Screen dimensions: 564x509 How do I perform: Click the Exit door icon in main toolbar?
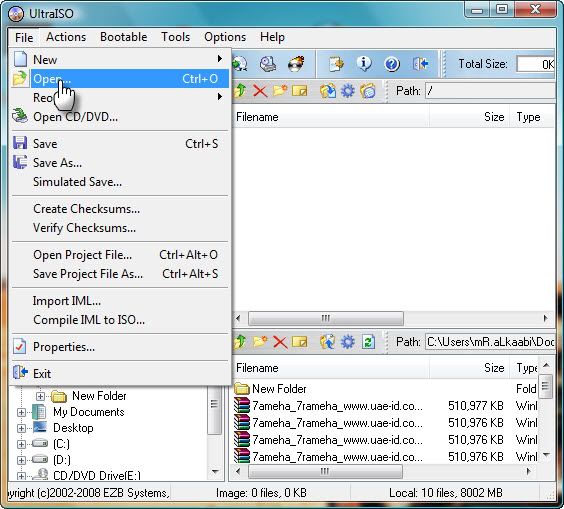click(x=420, y=64)
